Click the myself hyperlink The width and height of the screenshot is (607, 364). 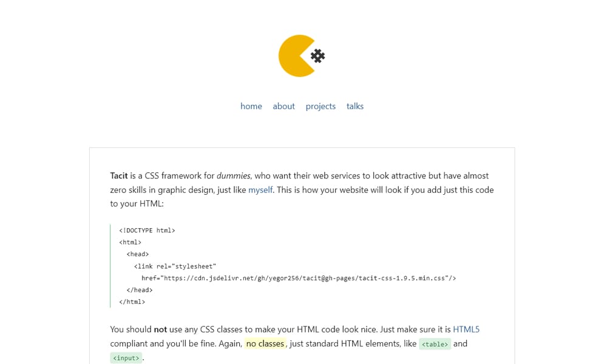point(260,190)
